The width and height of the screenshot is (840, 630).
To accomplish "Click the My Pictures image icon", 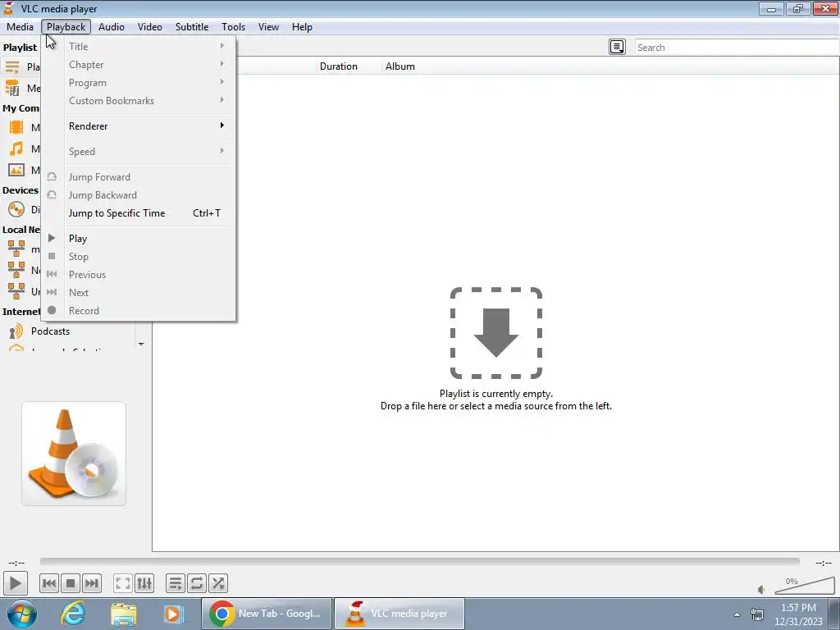I will pos(16,170).
